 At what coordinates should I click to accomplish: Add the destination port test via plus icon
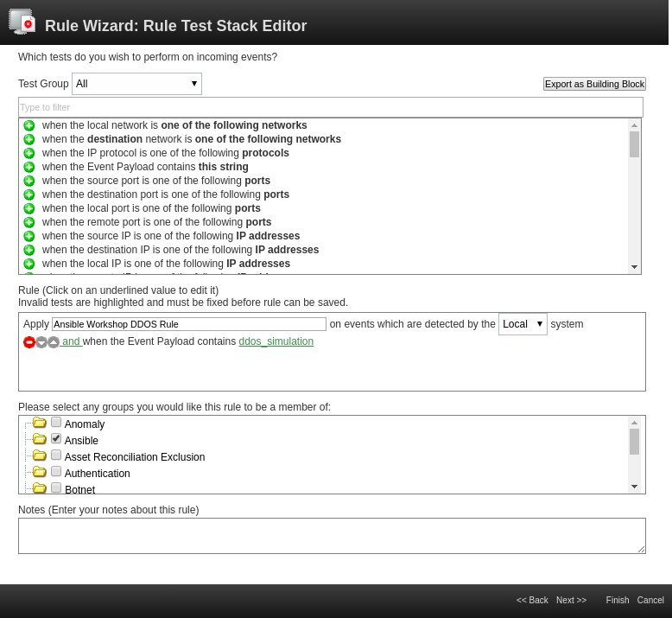point(29,194)
